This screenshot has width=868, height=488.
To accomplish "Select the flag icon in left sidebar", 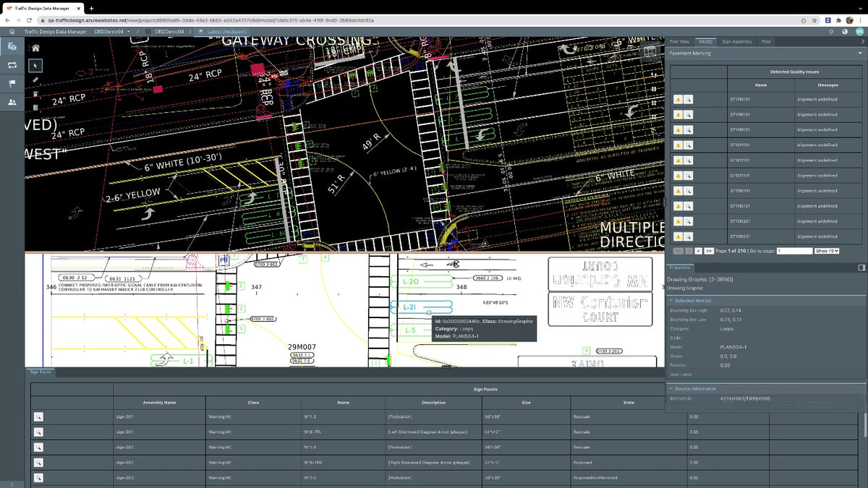I will pyautogui.click(x=11, y=83).
